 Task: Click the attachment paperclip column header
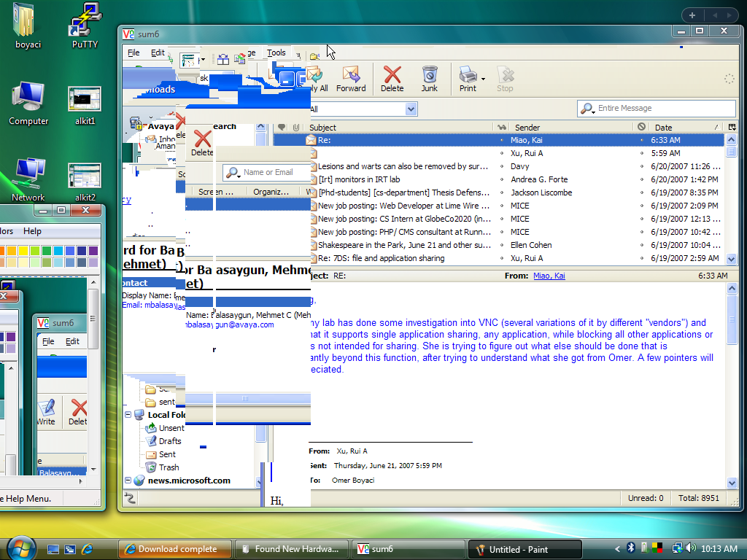[x=296, y=127]
